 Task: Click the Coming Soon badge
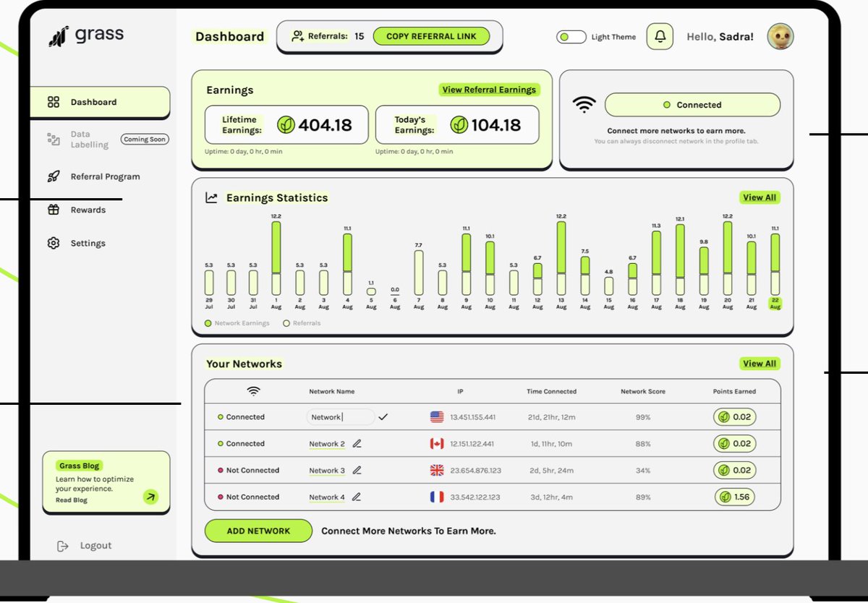pos(145,140)
